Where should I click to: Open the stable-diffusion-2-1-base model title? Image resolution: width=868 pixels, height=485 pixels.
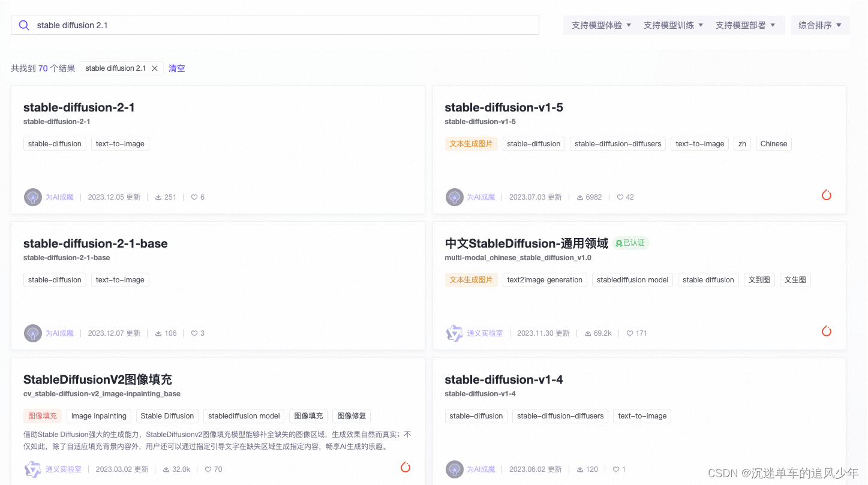(95, 243)
